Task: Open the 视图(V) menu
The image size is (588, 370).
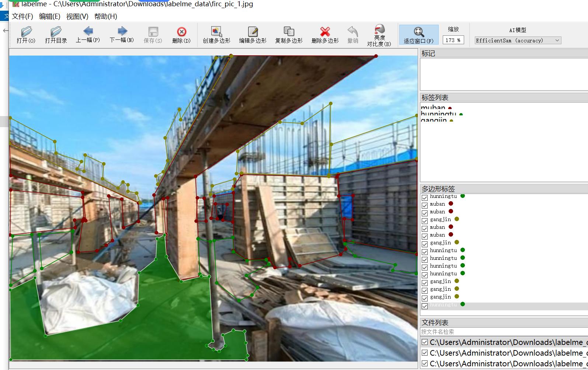Action: click(77, 17)
